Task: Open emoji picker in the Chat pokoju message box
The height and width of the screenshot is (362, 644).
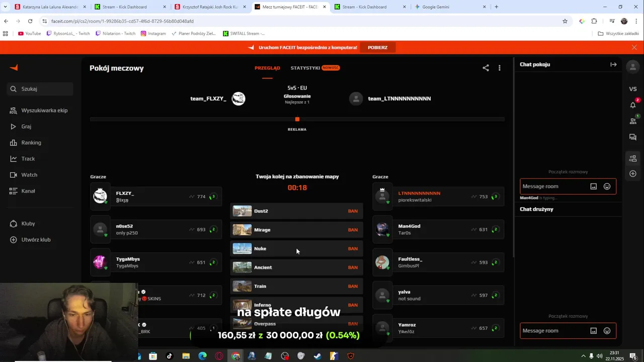Action: click(607, 187)
